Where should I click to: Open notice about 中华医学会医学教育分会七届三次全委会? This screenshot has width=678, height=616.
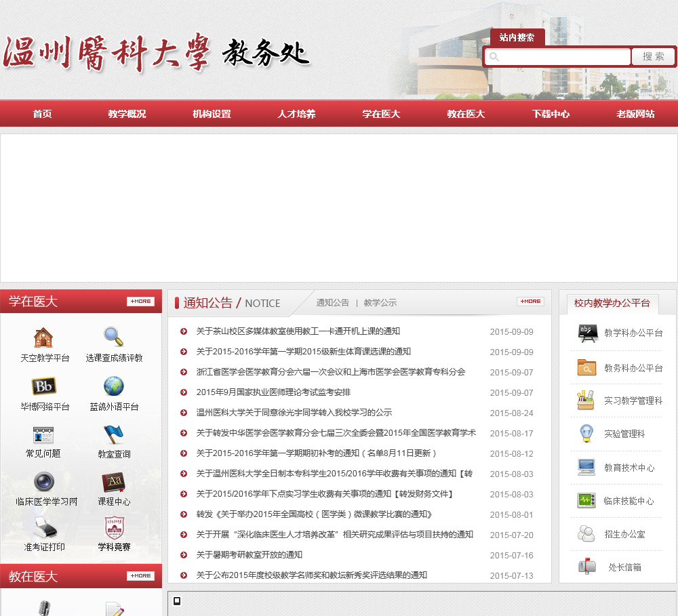[x=336, y=433]
